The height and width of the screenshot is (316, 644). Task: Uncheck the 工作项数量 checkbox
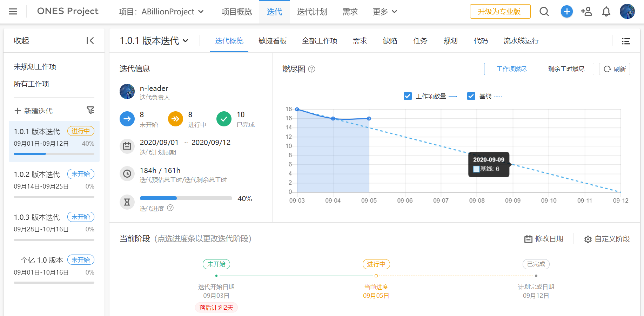coord(408,96)
